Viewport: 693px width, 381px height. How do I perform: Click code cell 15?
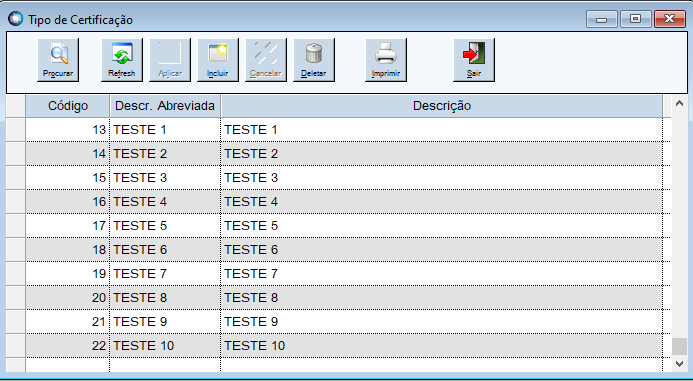(x=68, y=178)
